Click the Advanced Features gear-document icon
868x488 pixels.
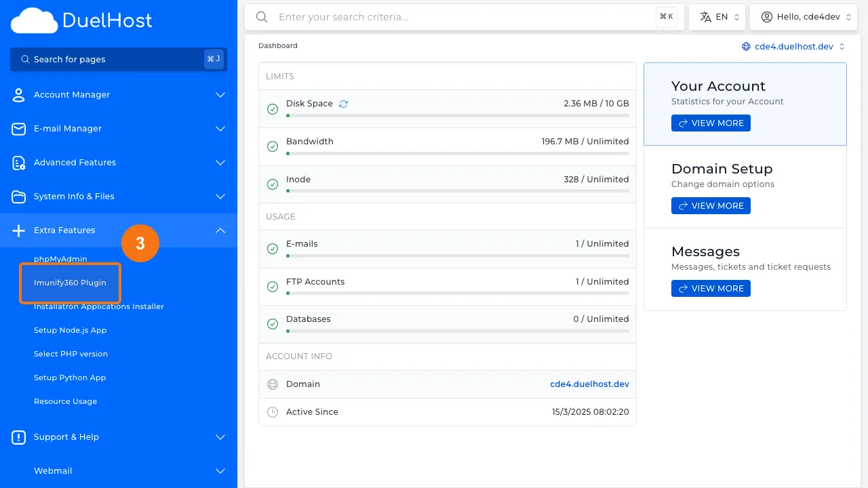point(19,163)
